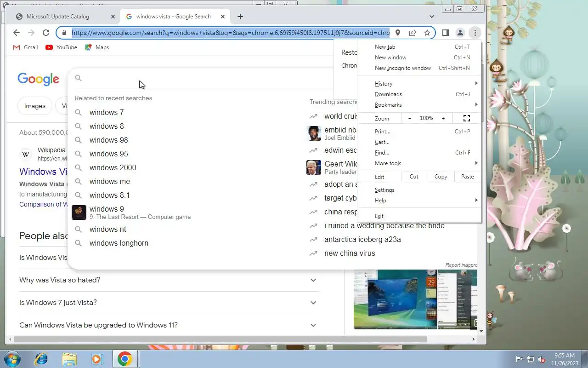Close the three-dot Chrome menu button
The height and width of the screenshot is (368, 588).
click(x=475, y=33)
